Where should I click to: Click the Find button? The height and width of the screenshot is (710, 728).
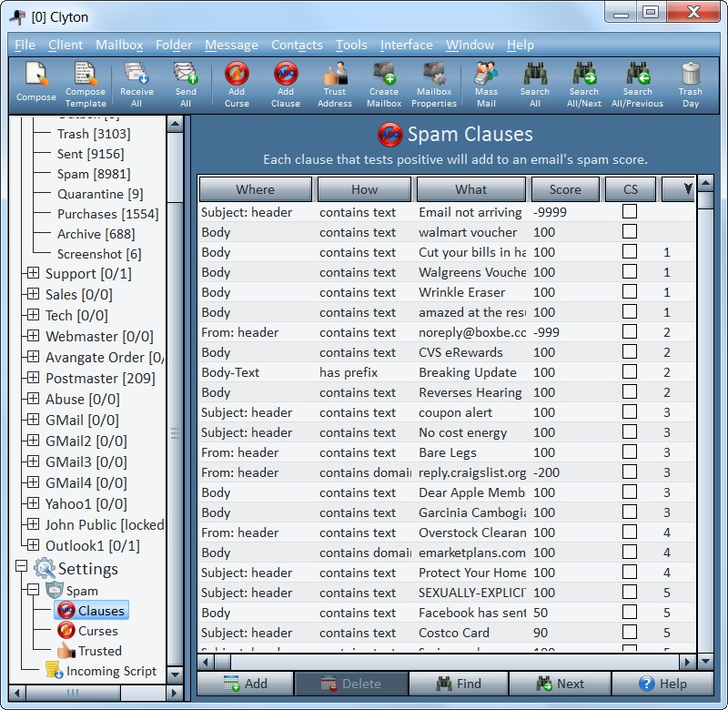tap(459, 684)
